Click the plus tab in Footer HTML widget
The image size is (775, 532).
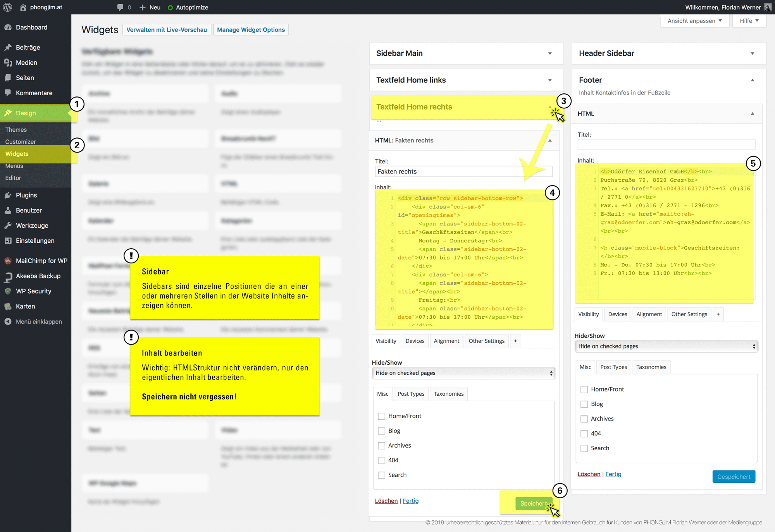point(718,314)
